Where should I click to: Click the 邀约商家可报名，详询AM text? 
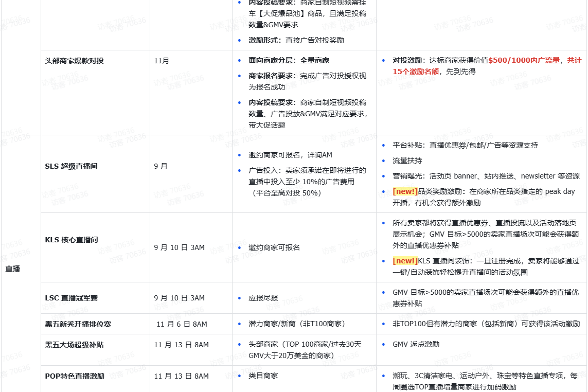[290, 155]
